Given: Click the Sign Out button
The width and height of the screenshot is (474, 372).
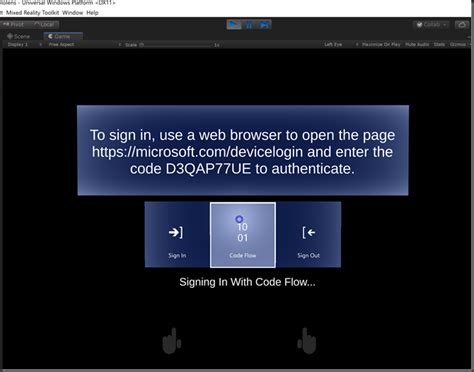Looking at the screenshot, I should click(309, 235).
